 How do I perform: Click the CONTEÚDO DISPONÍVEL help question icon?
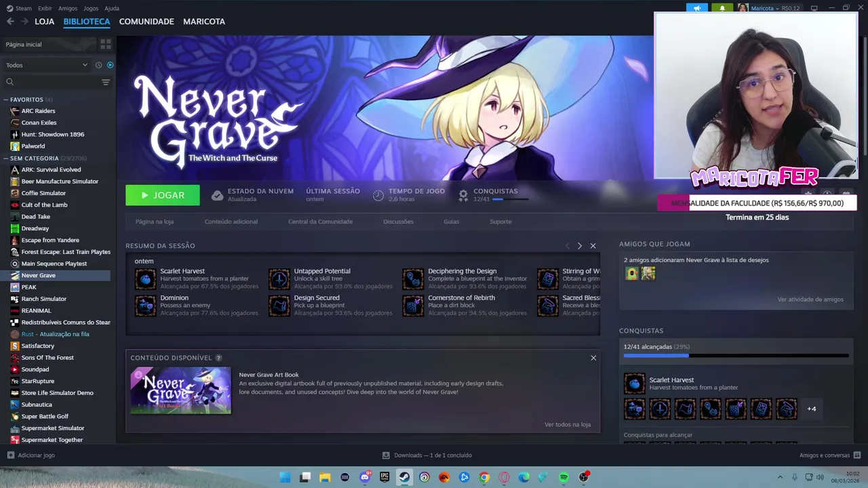click(218, 358)
